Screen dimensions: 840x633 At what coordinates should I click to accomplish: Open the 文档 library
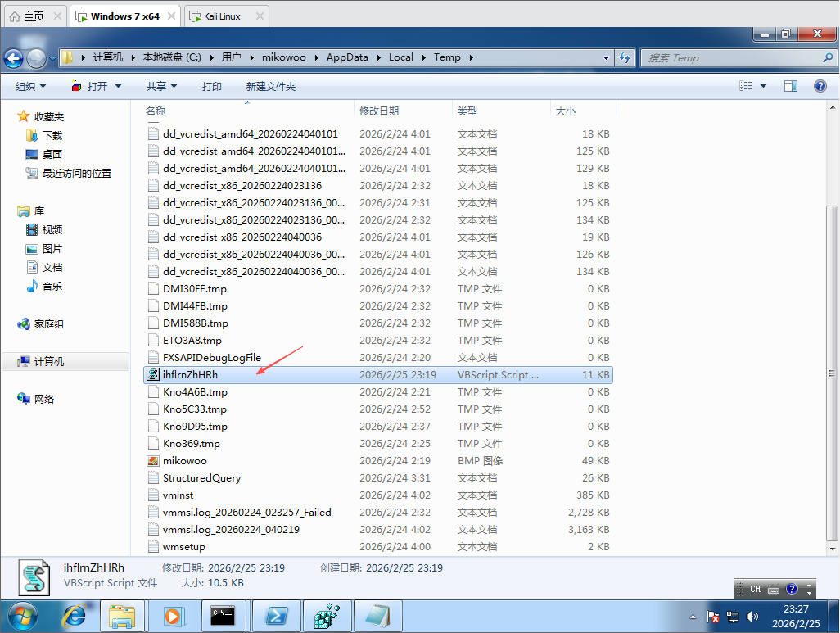click(x=44, y=268)
